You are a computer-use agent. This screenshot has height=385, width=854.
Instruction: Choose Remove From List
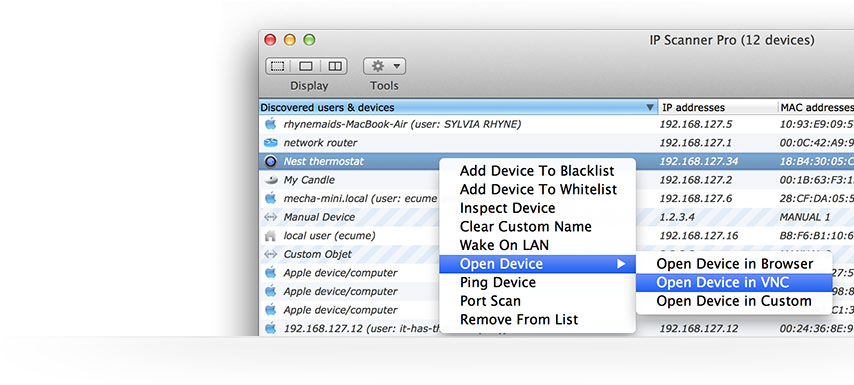tap(537, 320)
